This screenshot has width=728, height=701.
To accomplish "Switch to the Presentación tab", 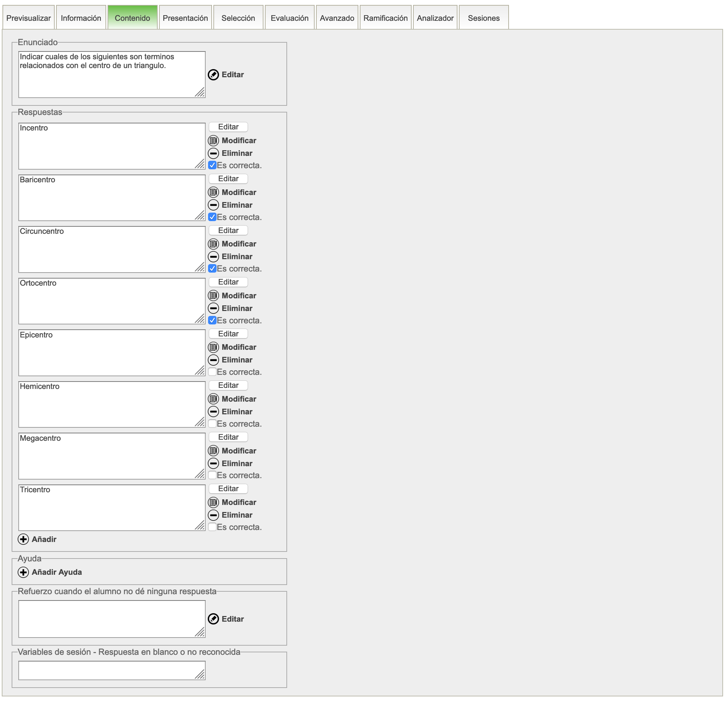I will pyautogui.click(x=185, y=18).
